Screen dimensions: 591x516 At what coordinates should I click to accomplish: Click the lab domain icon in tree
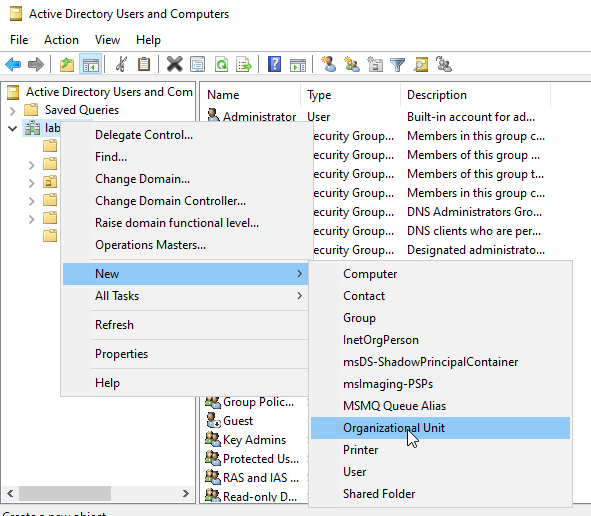click(x=32, y=128)
